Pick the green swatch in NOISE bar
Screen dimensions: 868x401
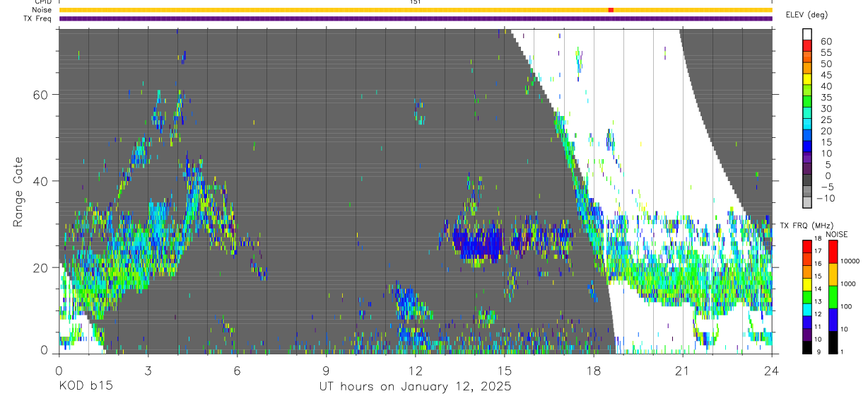[x=833, y=297]
